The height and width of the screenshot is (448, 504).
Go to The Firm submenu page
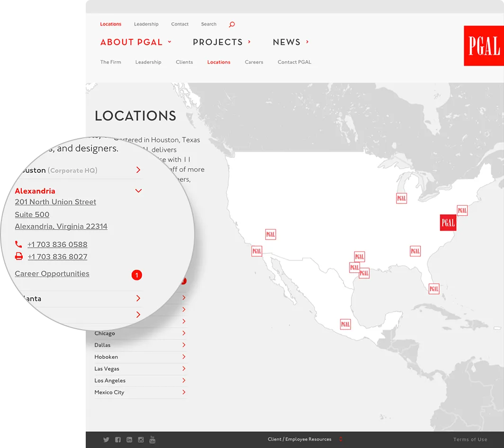(110, 62)
